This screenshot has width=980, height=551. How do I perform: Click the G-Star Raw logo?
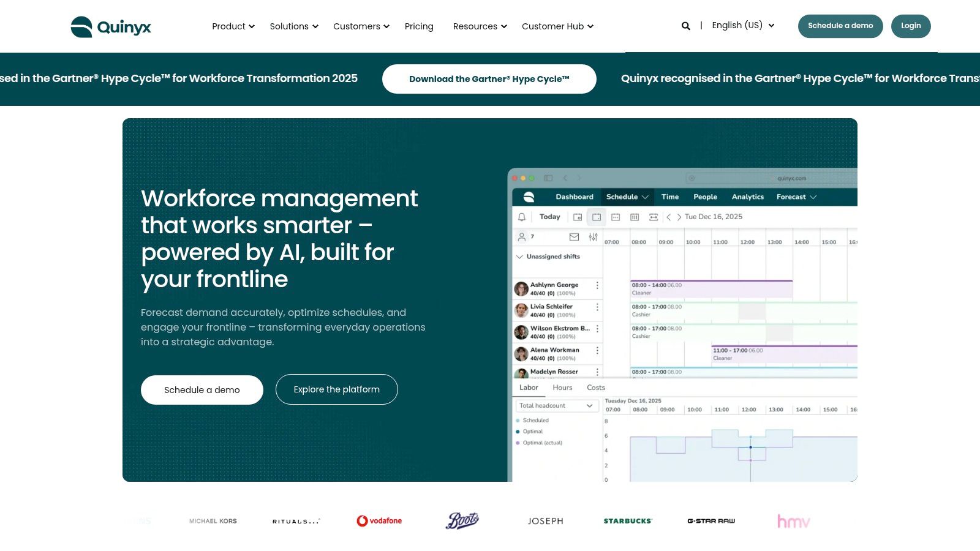[711, 521]
